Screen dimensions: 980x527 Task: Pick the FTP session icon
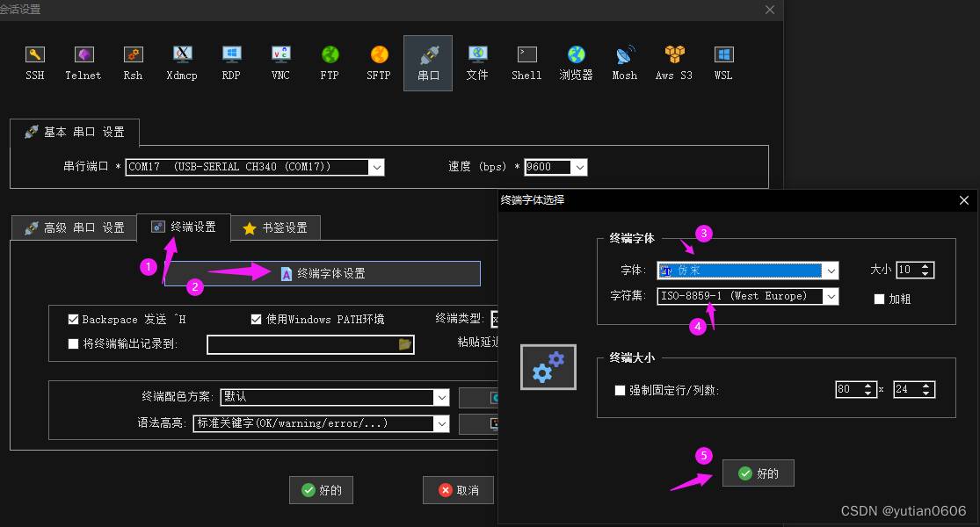[330, 63]
